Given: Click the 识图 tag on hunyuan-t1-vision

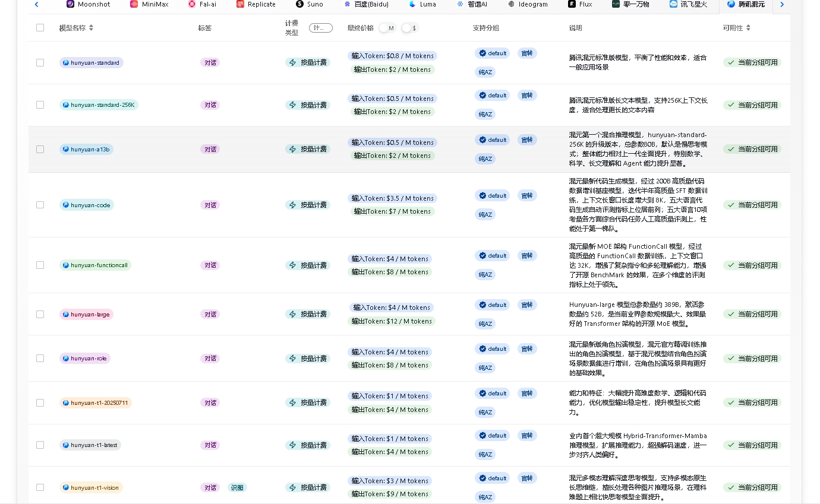Looking at the screenshot, I should pyautogui.click(x=237, y=487).
